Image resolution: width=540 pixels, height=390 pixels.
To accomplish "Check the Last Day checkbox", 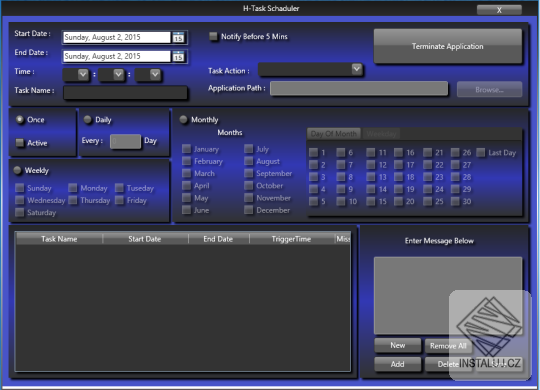I will (x=481, y=152).
